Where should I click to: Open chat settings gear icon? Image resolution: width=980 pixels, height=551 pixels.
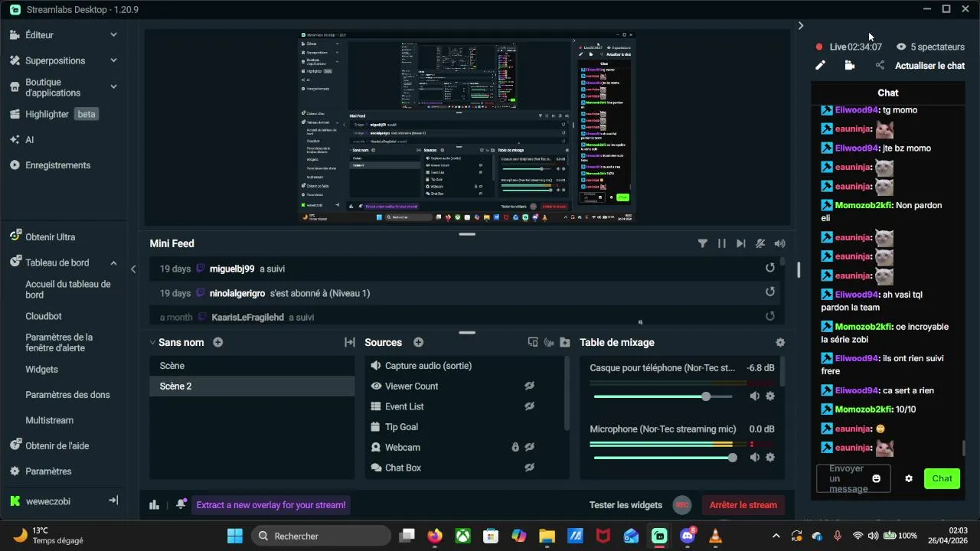click(909, 478)
